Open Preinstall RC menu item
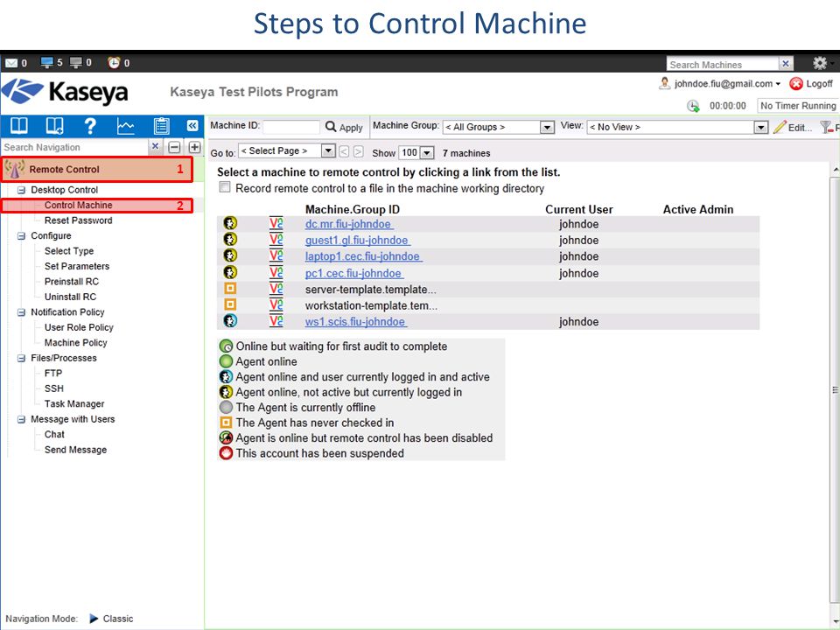 pyautogui.click(x=71, y=281)
